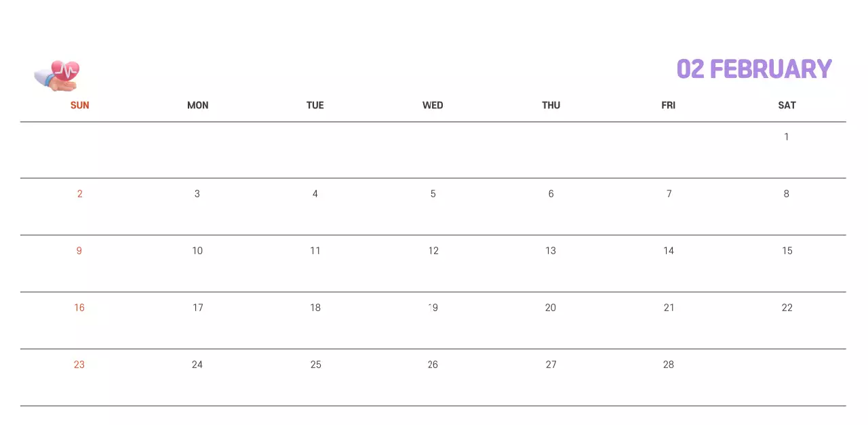Pick Saturday, February 22
Viewport: 868px width, 425px height.
coord(787,308)
